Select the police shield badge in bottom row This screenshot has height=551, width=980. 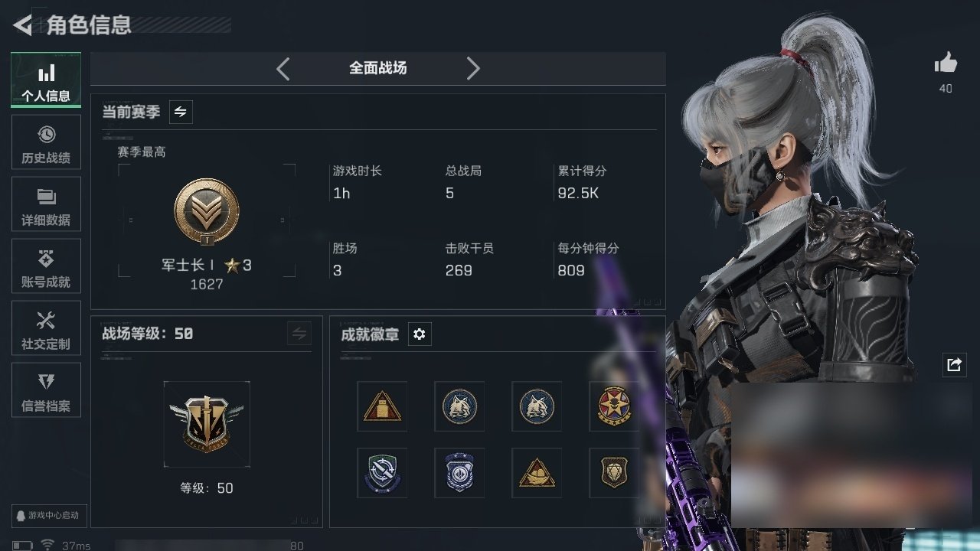[459, 473]
